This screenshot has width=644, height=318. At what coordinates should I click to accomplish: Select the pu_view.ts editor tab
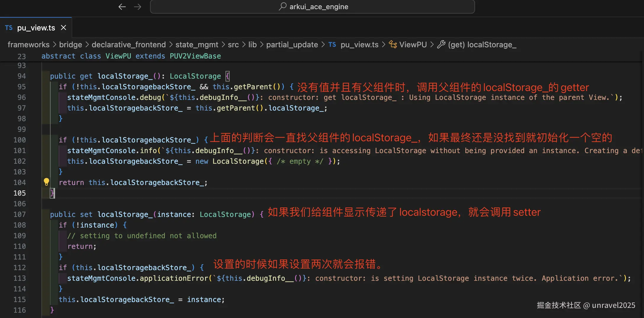[36, 28]
